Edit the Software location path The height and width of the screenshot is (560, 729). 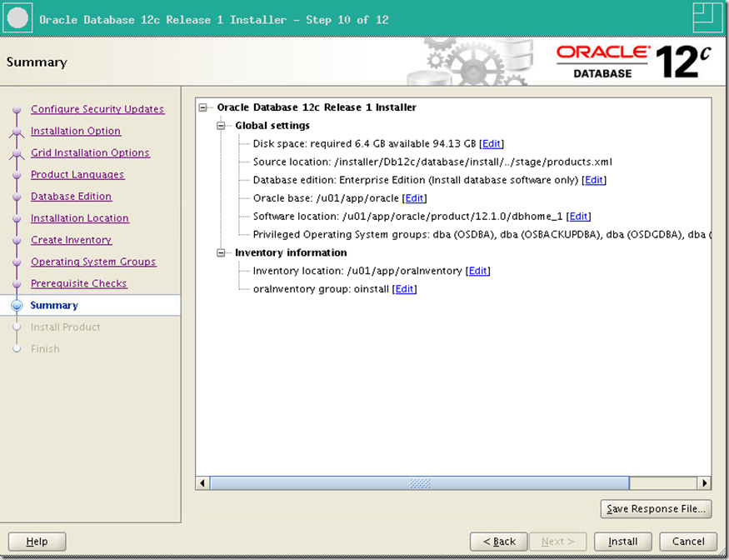point(578,217)
